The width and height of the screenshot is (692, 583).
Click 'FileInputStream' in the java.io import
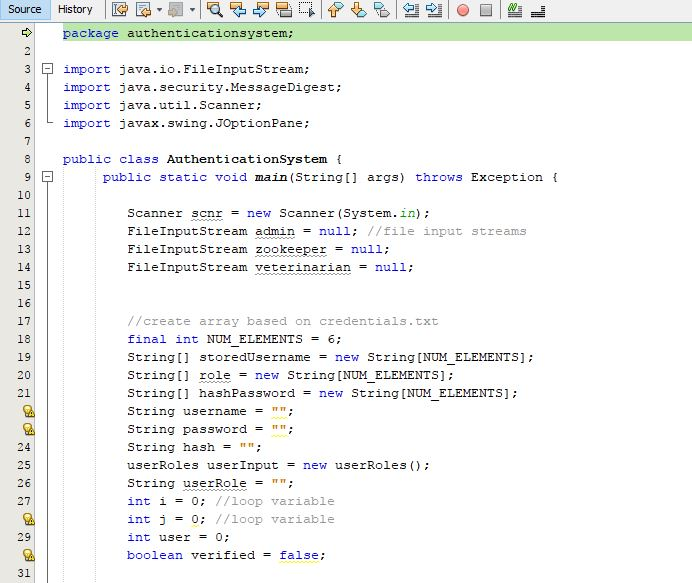point(243,69)
